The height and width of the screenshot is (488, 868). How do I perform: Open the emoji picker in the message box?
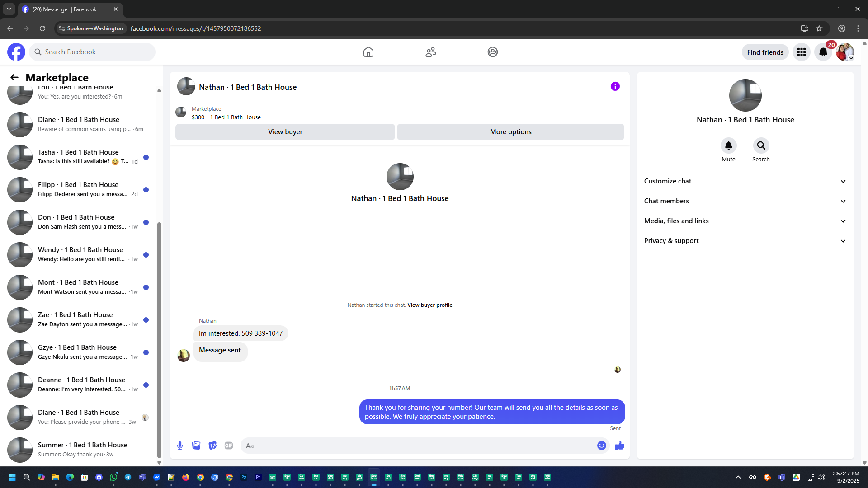tap(601, 446)
